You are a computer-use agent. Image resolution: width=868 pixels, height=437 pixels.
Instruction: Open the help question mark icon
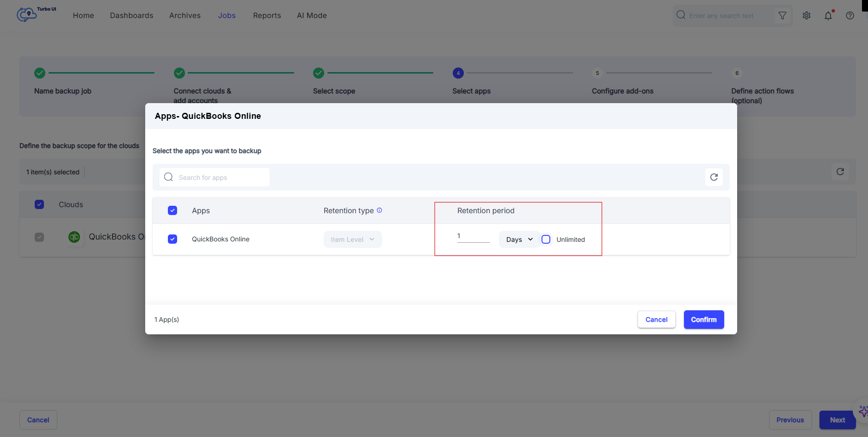click(850, 16)
